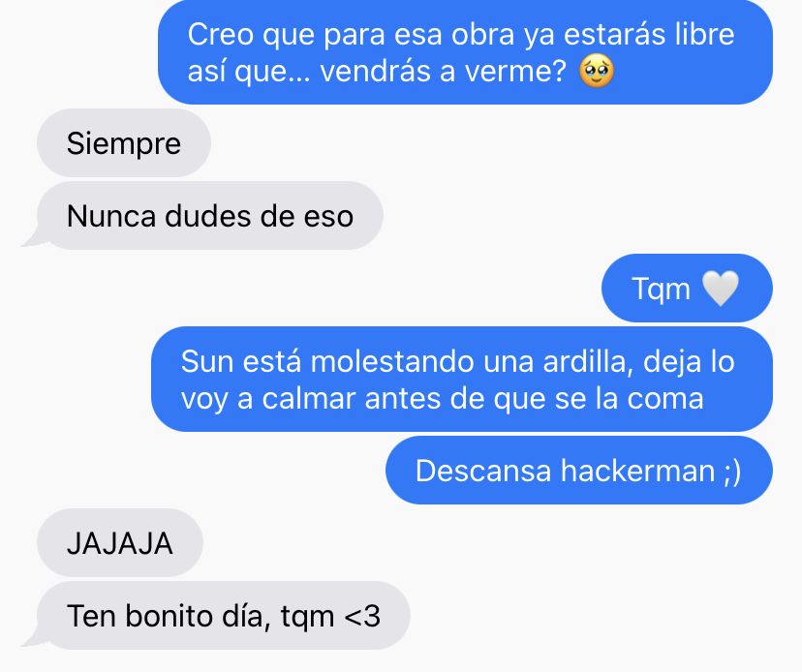The width and height of the screenshot is (802, 672).
Task: Click the word 'Nunca' in gray bubble
Action: tap(111, 216)
